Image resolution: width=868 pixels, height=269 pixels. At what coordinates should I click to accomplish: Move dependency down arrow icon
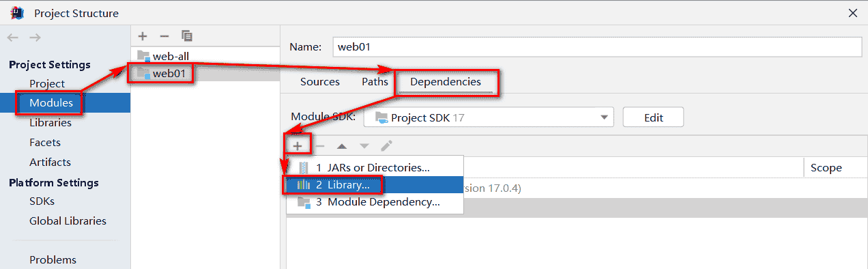tap(364, 145)
